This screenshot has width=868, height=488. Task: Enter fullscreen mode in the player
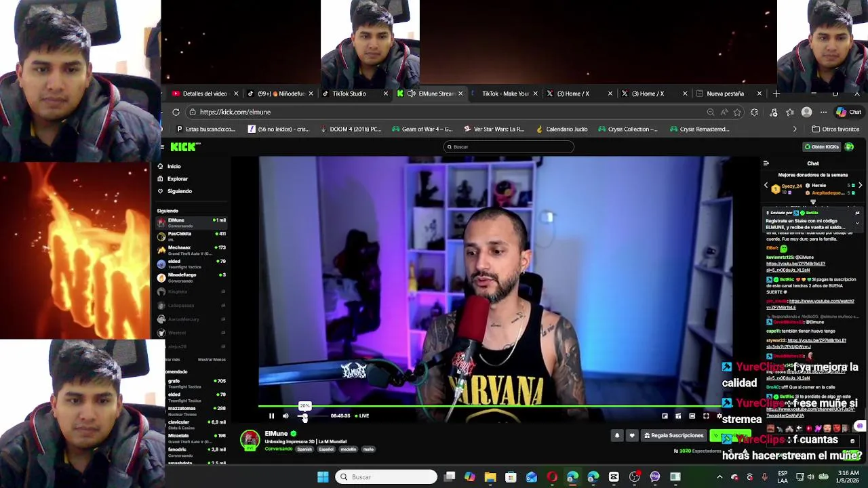706,416
